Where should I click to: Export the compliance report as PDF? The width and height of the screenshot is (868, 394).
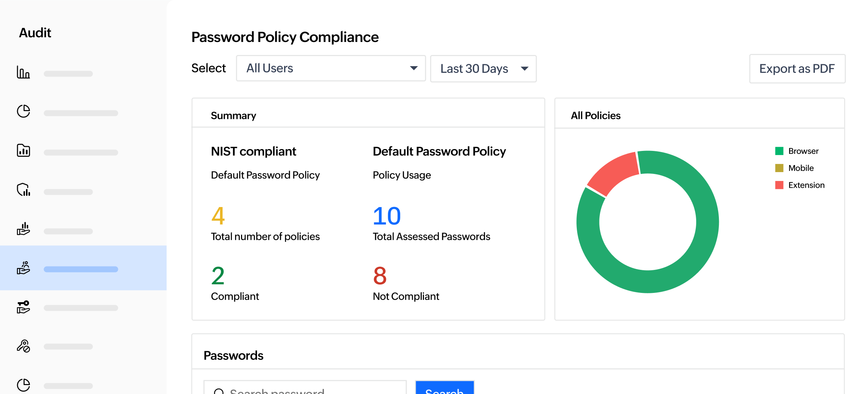pos(797,69)
